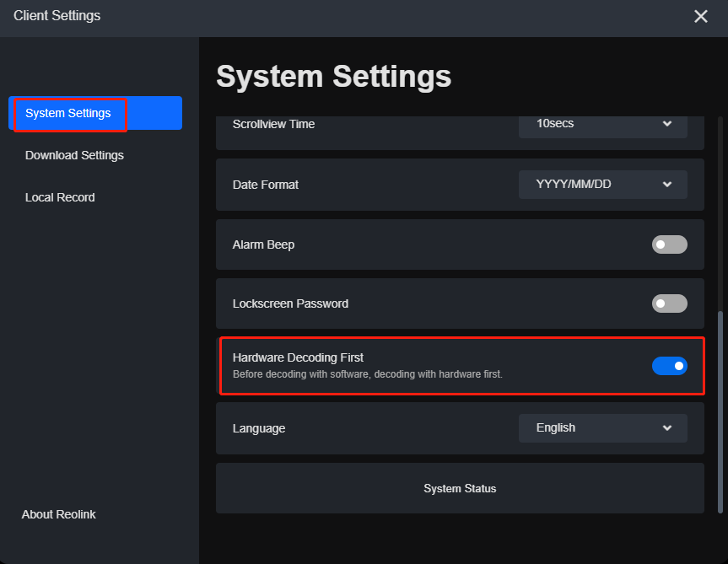
Task: Click the System Settings page heading
Action: (x=334, y=76)
